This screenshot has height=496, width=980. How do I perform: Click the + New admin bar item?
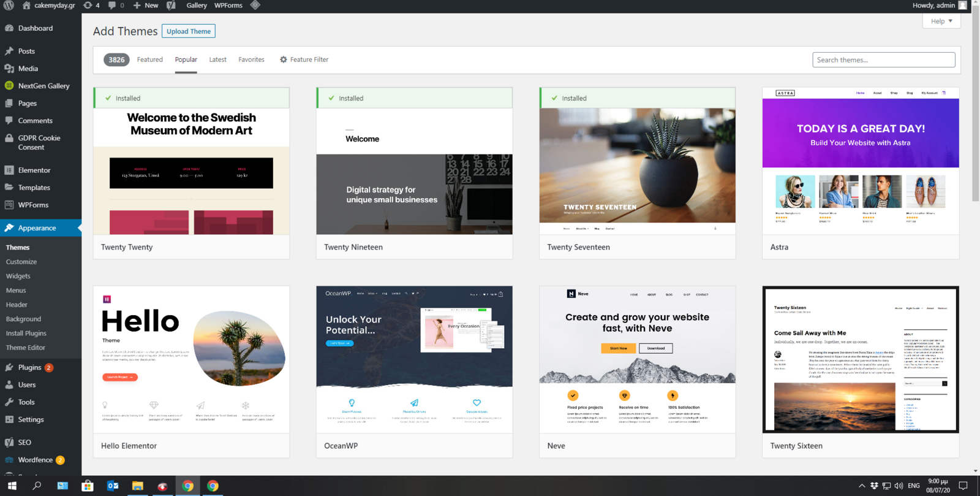point(146,6)
